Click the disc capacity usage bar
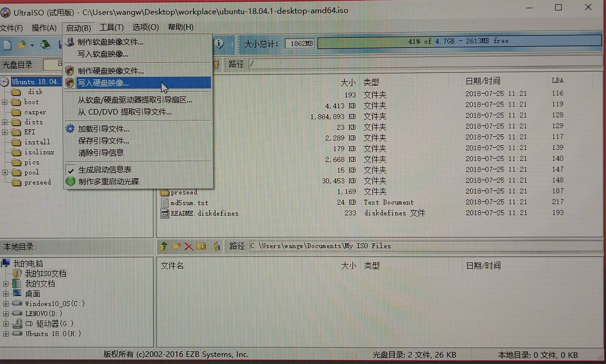Screen dimensions: 606x364 tap(459, 41)
